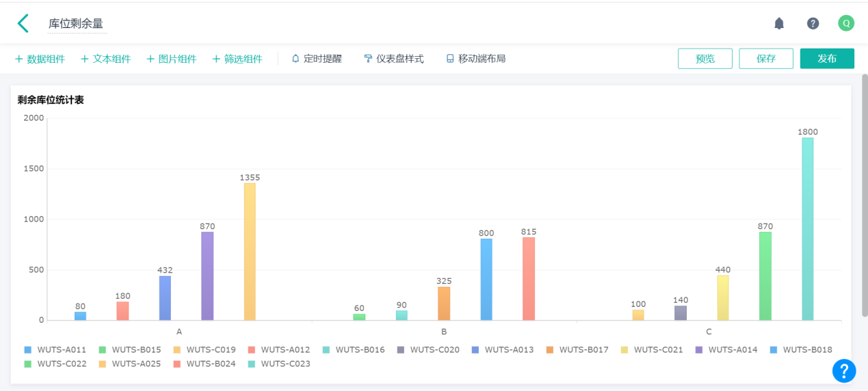Click the Preview (预览) button

point(705,59)
